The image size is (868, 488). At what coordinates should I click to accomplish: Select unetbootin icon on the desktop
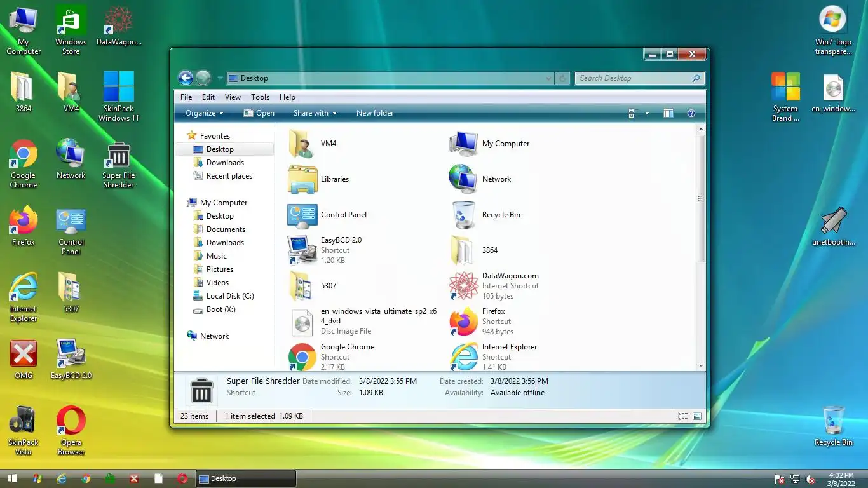(x=834, y=226)
